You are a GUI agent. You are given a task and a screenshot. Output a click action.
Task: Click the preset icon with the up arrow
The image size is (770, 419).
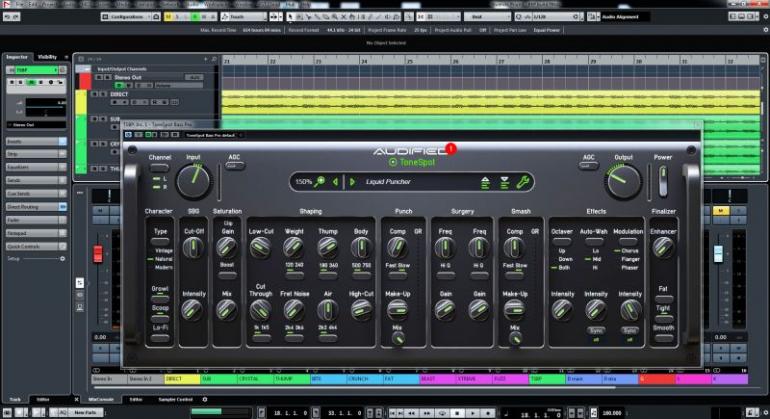tap(485, 182)
